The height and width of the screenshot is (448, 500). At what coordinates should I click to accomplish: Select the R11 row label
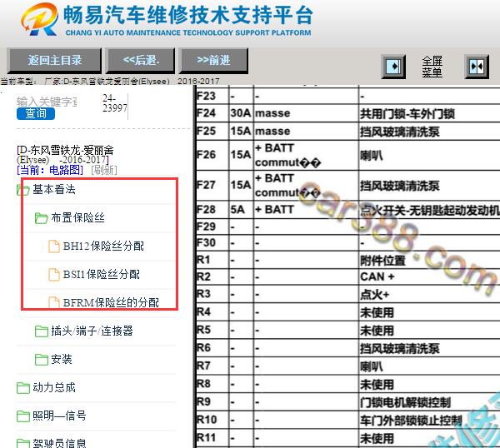pos(206,437)
